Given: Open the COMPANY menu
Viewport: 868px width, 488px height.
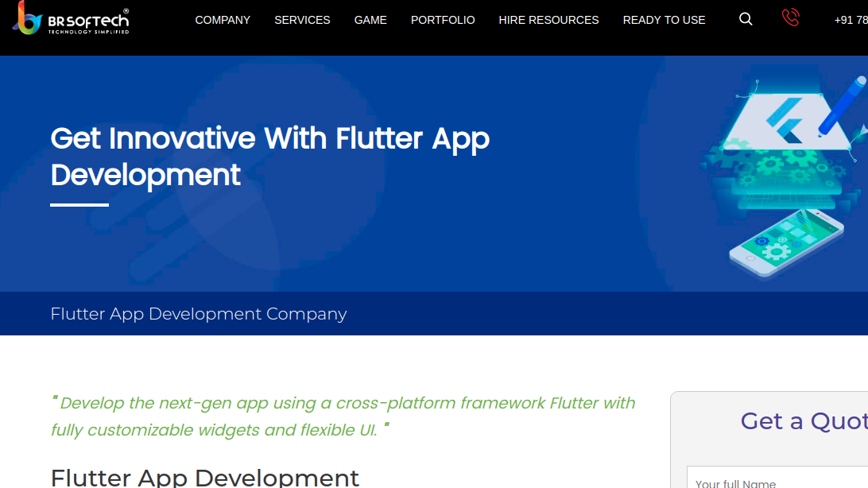Looking at the screenshot, I should point(223,20).
